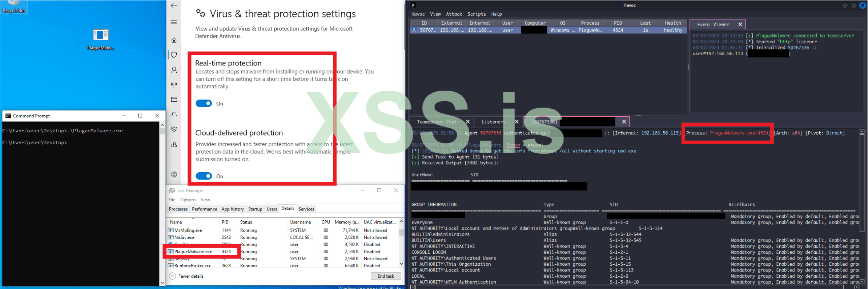868x289 pixels.
Task: Sort Havoc sessions by Last column header
Action: point(645,23)
